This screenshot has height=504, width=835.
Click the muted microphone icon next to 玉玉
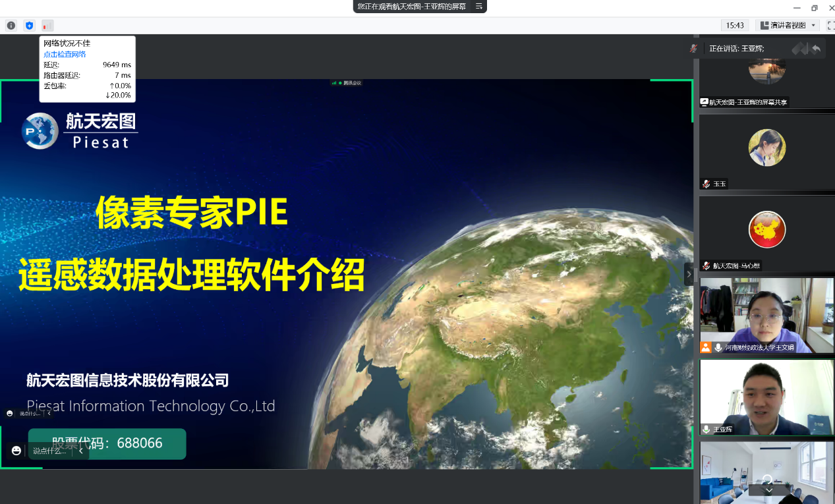[x=706, y=184]
